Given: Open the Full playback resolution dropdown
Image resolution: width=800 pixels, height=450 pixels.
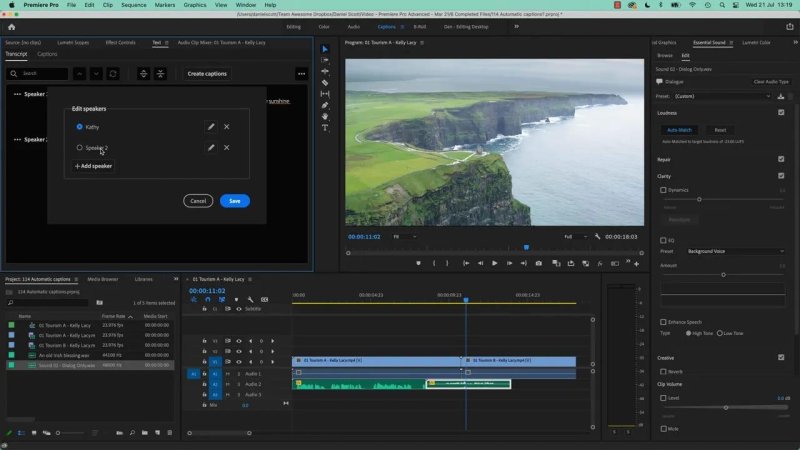Looking at the screenshot, I should [x=575, y=237].
